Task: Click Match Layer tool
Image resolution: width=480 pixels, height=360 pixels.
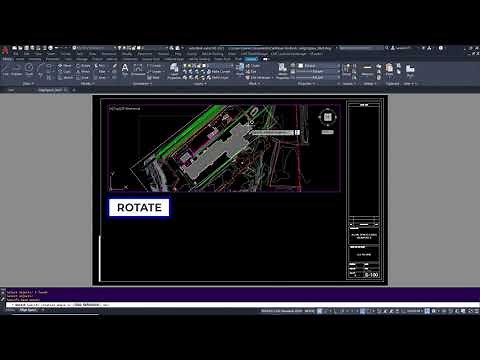Action: click(x=219, y=78)
